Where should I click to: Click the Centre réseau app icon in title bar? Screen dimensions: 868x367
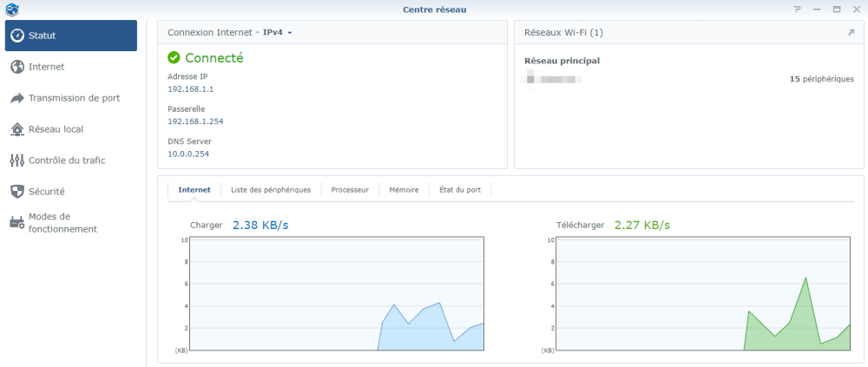(10, 9)
